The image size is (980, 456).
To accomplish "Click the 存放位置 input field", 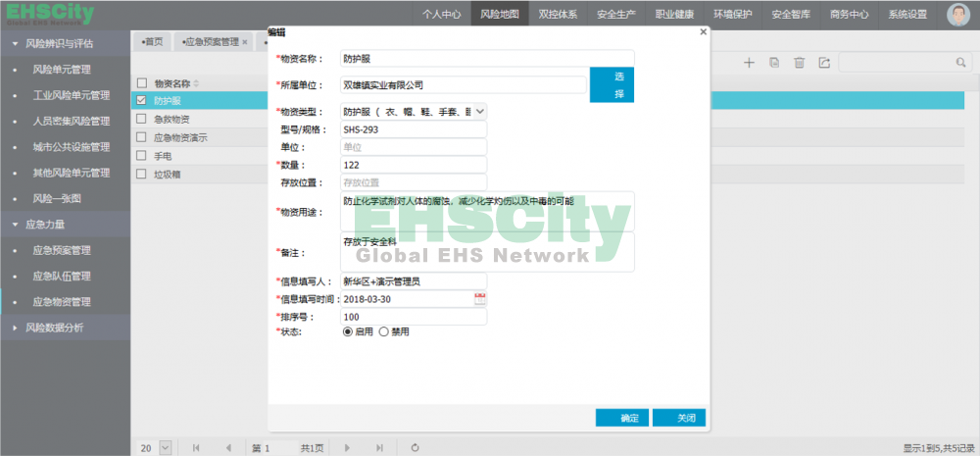I will click(x=414, y=182).
